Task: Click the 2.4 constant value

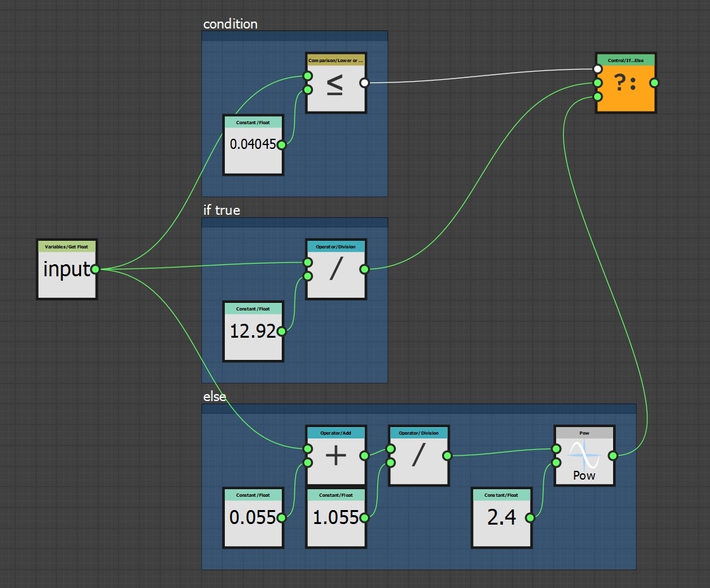Action: coord(501,517)
